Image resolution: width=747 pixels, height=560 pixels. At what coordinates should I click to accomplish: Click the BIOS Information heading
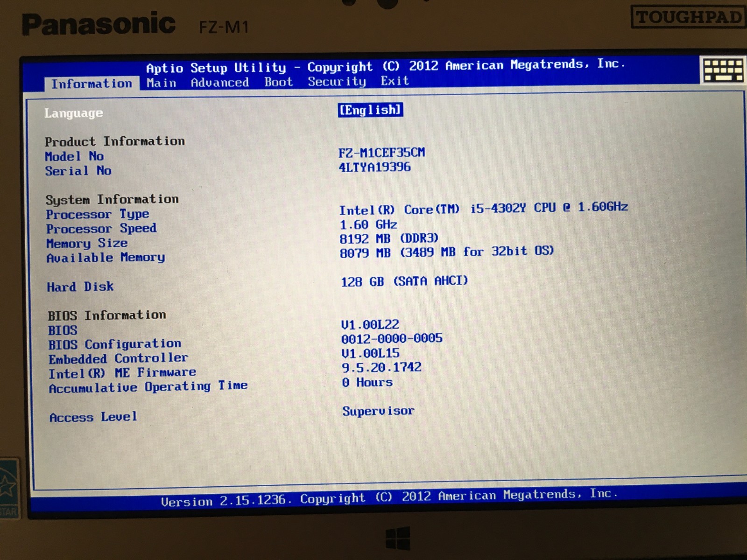click(x=106, y=315)
